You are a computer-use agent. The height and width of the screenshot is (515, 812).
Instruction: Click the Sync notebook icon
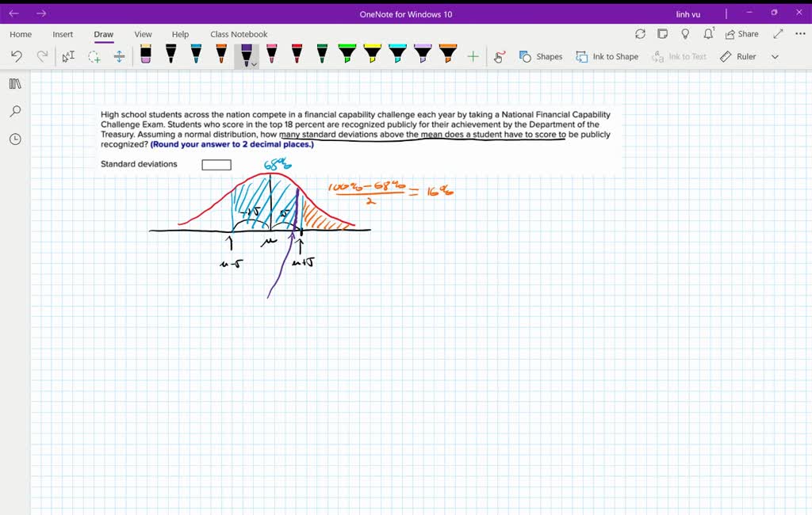pos(640,34)
